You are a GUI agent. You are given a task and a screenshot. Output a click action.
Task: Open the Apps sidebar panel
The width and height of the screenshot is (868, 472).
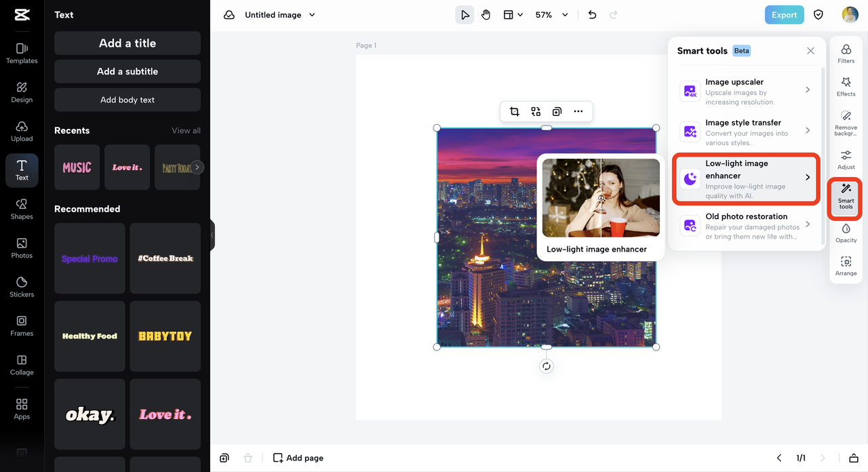[x=22, y=409]
